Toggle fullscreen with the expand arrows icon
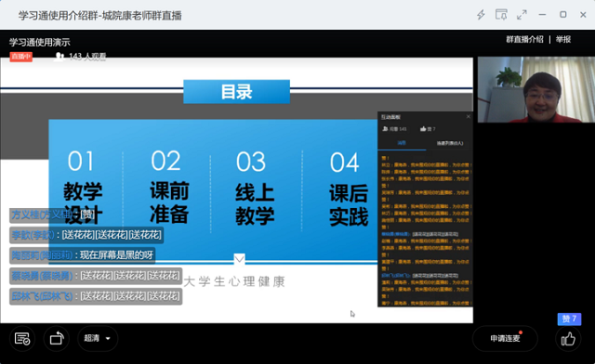The image size is (595, 364). [x=522, y=15]
